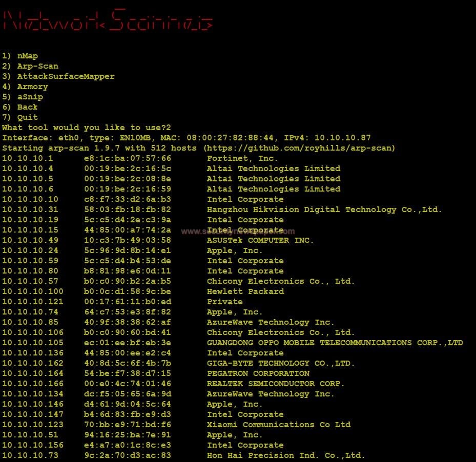Click the 'Interface: eth0' text
Image resolution: width=476 pixels, height=462 pixels.
(40, 138)
